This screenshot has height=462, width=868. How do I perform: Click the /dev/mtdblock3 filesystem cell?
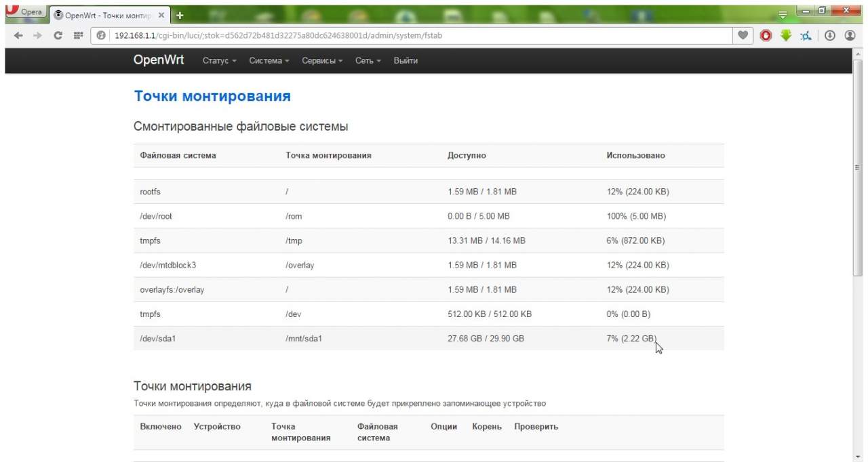coord(168,265)
